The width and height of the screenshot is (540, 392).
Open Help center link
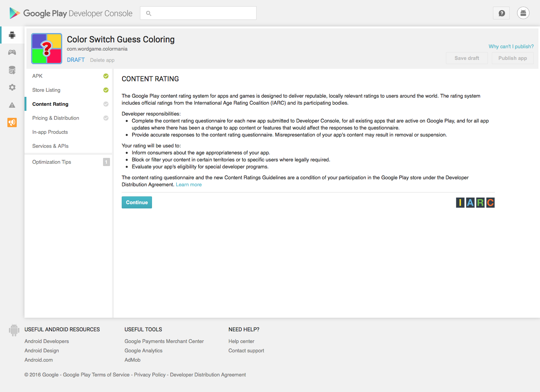point(241,341)
